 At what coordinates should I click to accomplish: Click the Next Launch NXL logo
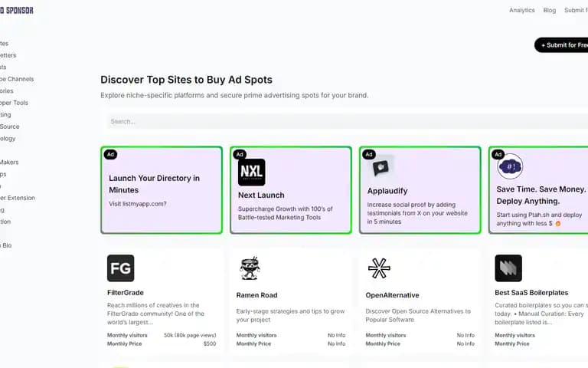pyautogui.click(x=252, y=172)
